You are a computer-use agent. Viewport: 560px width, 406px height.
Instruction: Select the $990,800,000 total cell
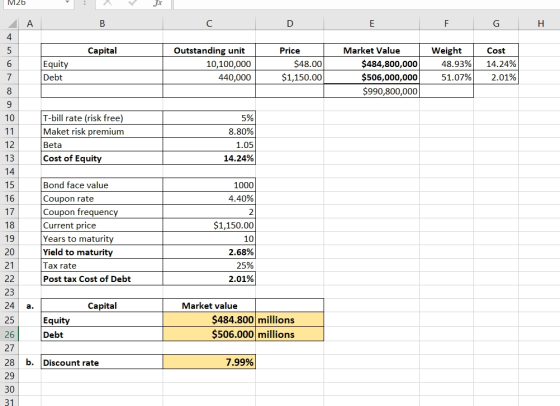(371, 91)
